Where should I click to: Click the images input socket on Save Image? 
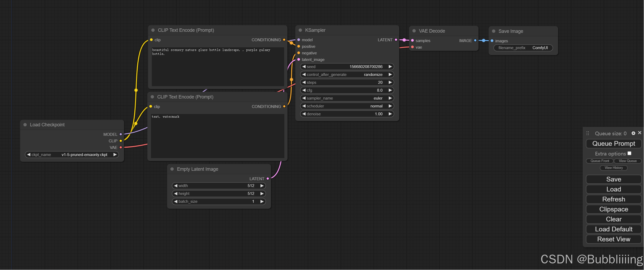492,41
